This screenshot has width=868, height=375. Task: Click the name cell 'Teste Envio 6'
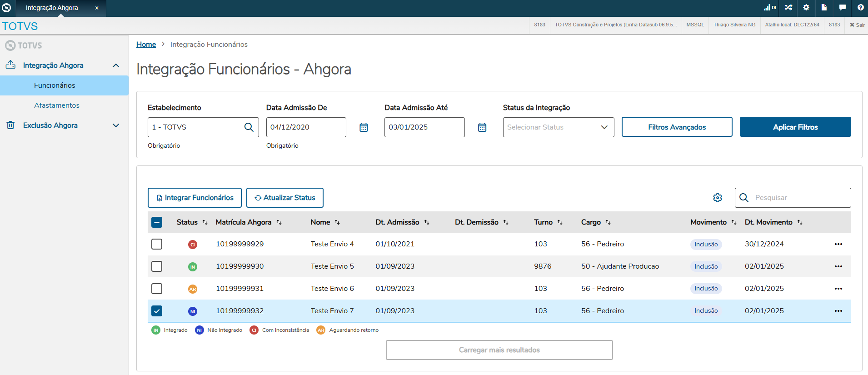pos(332,289)
